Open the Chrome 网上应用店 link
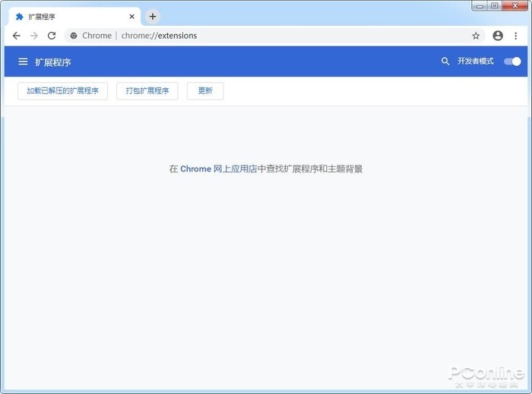Screen dimensions: 532x394 point(219,169)
